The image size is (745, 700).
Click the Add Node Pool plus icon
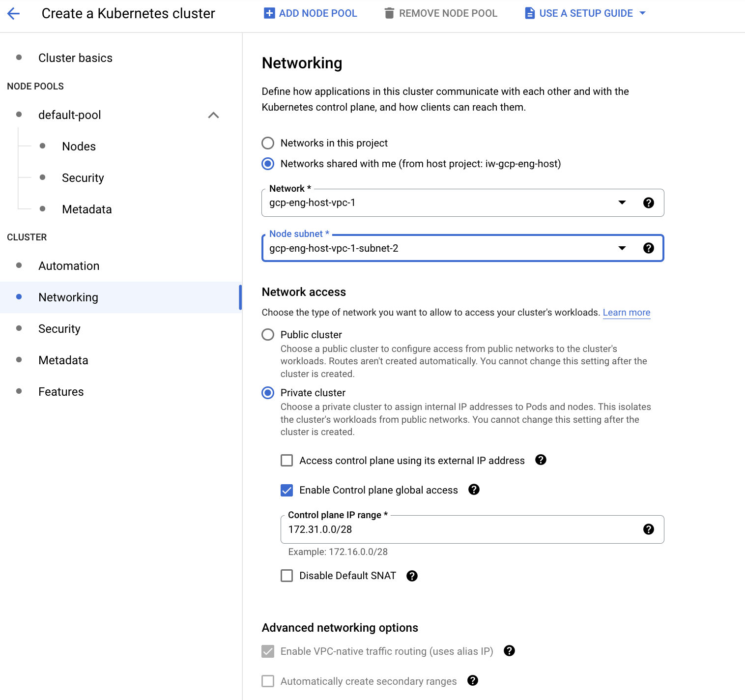coord(269,13)
